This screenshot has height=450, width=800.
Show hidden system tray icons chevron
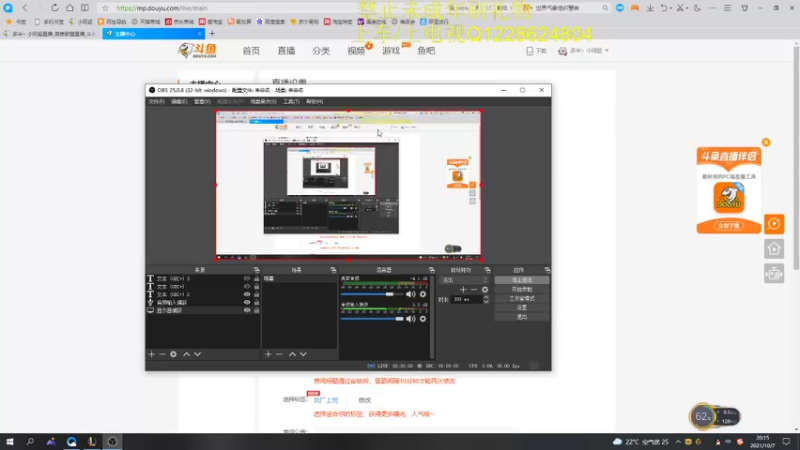click(678, 442)
